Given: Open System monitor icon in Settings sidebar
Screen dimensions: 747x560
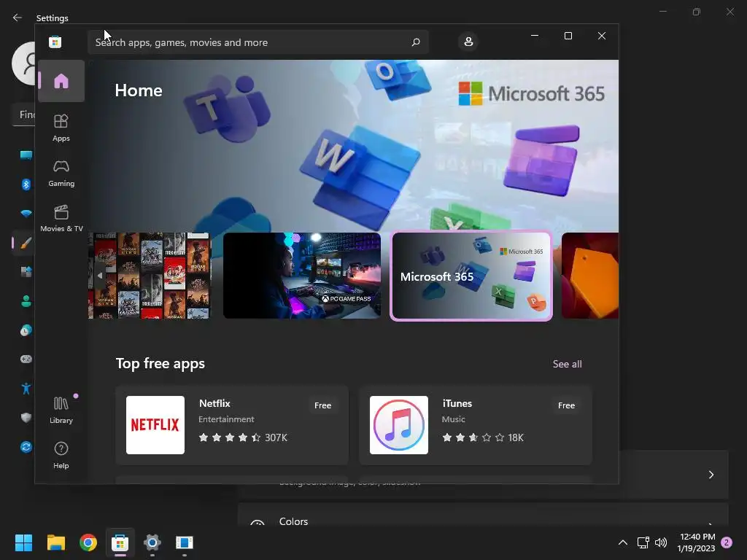Looking at the screenshot, I should (26, 155).
